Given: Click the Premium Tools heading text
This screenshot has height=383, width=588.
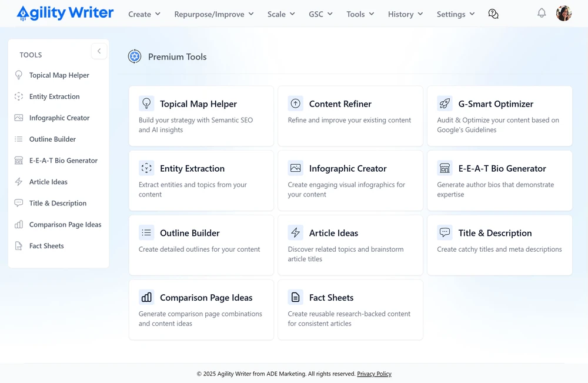Looking at the screenshot, I should [x=178, y=56].
